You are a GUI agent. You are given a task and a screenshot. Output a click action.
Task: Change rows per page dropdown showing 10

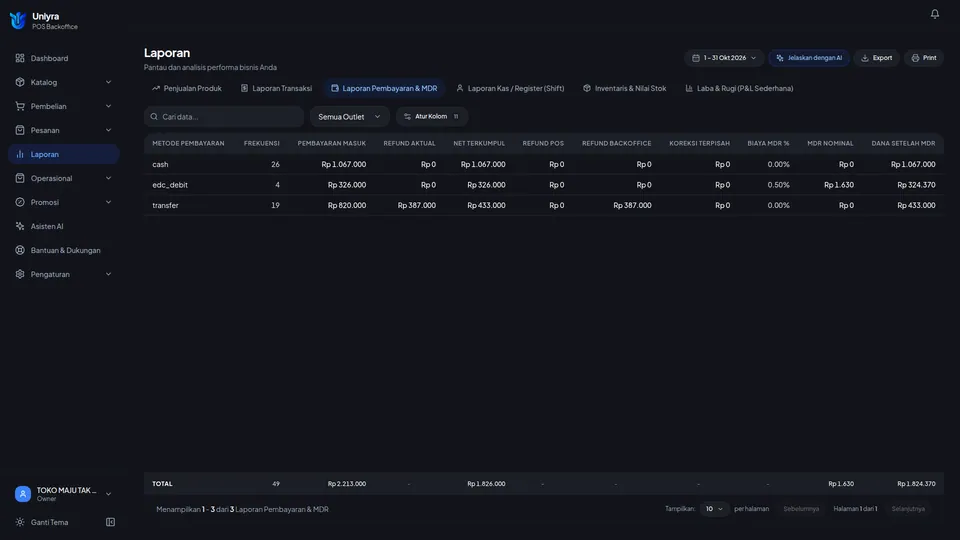tap(714, 509)
